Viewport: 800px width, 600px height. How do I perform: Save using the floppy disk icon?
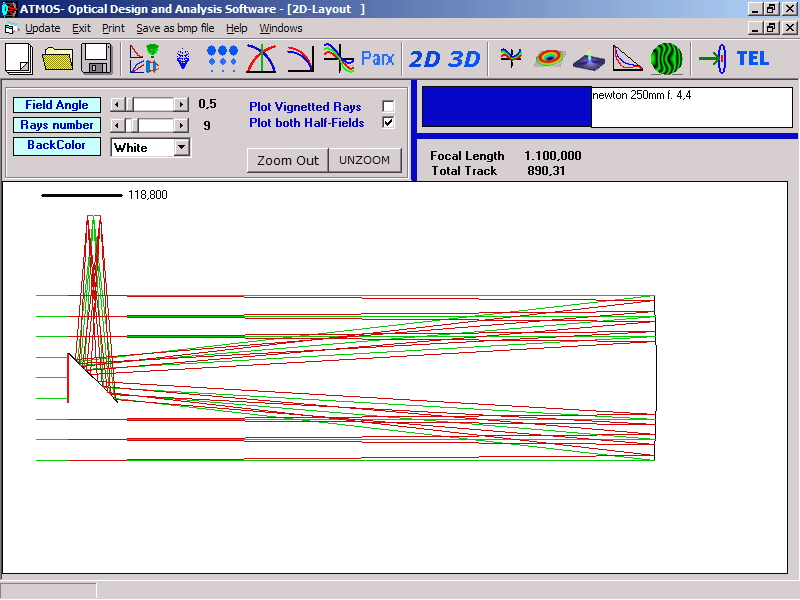click(97, 58)
